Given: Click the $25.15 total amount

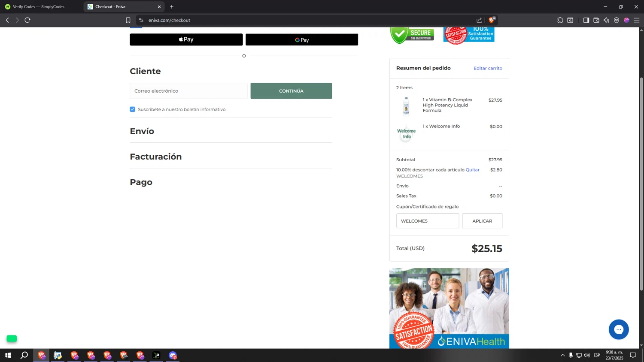Looking at the screenshot, I should click(487, 248).
